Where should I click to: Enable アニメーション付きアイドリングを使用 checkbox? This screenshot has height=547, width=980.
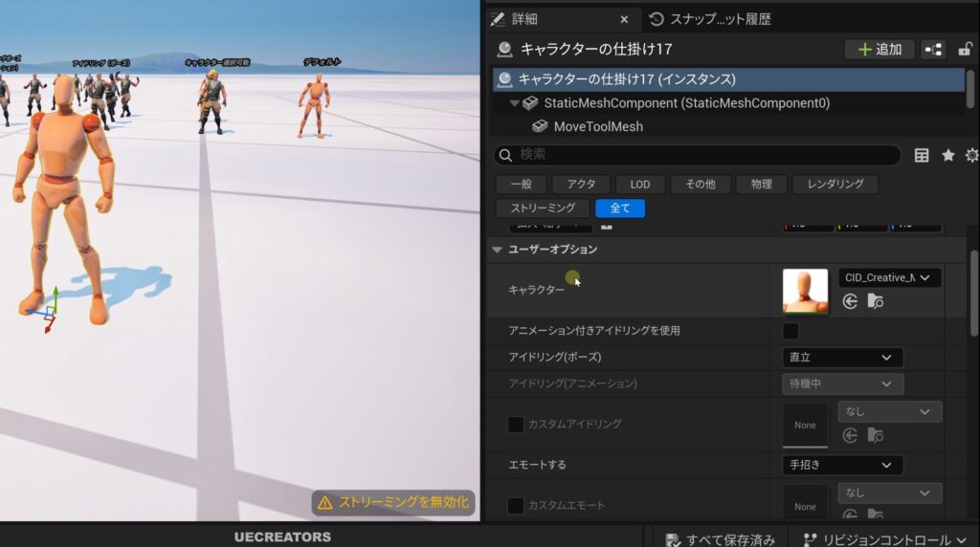click(791, 331)
